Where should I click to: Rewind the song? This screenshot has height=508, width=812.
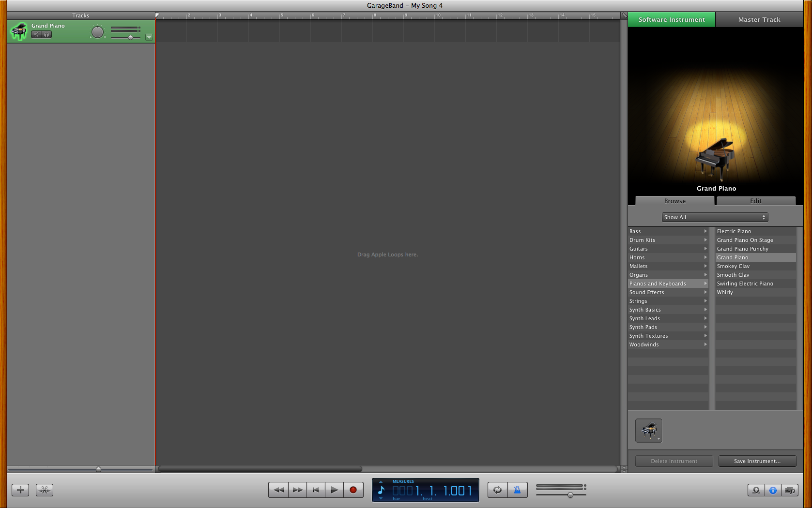(x=278, y=490)
